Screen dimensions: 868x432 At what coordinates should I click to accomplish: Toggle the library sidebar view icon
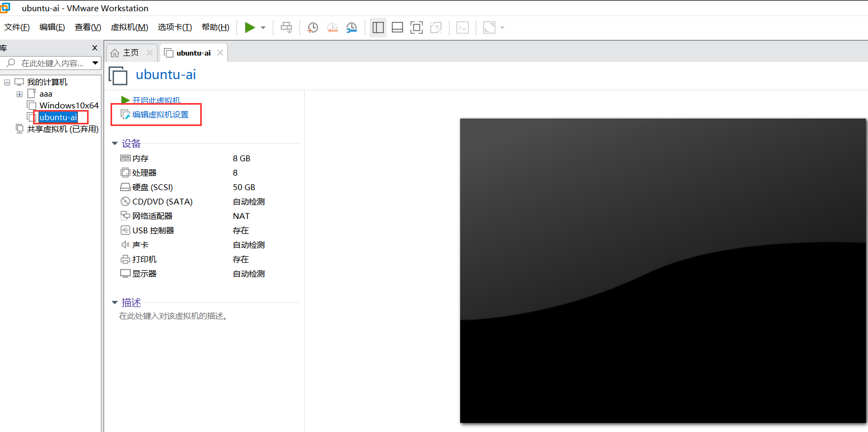(x=378, y=28)
